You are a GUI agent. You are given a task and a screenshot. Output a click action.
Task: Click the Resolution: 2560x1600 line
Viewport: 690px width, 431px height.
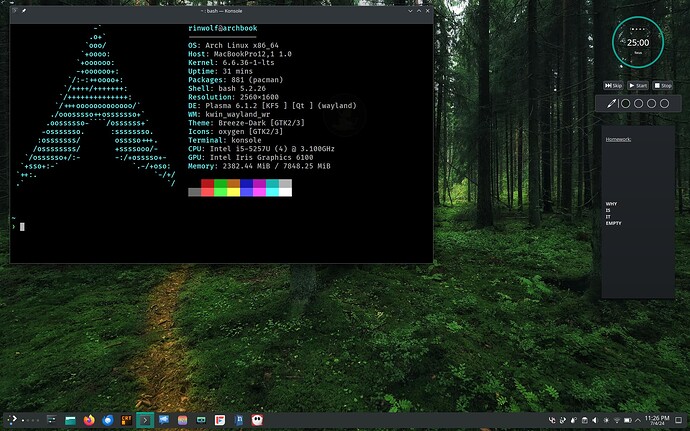tap(233, 97)
